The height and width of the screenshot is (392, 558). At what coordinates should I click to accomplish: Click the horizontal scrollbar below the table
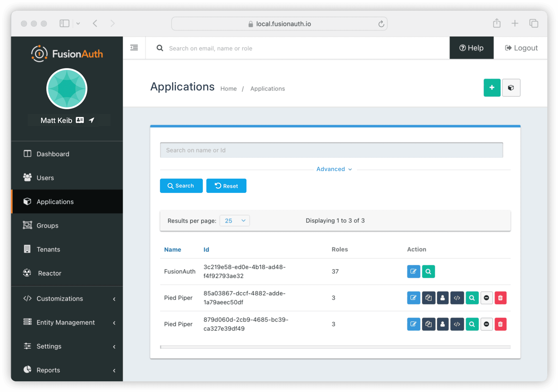(335, 347)
